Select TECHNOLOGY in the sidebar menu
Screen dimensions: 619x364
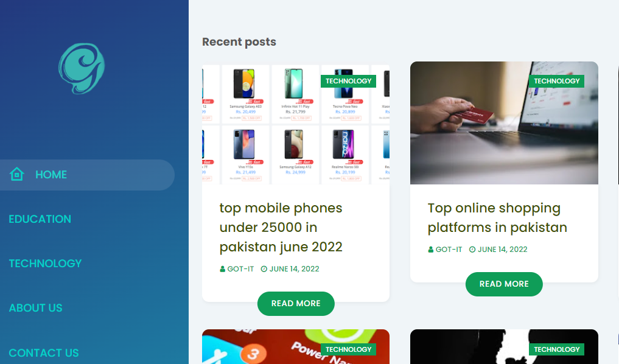tap(46, 264)
